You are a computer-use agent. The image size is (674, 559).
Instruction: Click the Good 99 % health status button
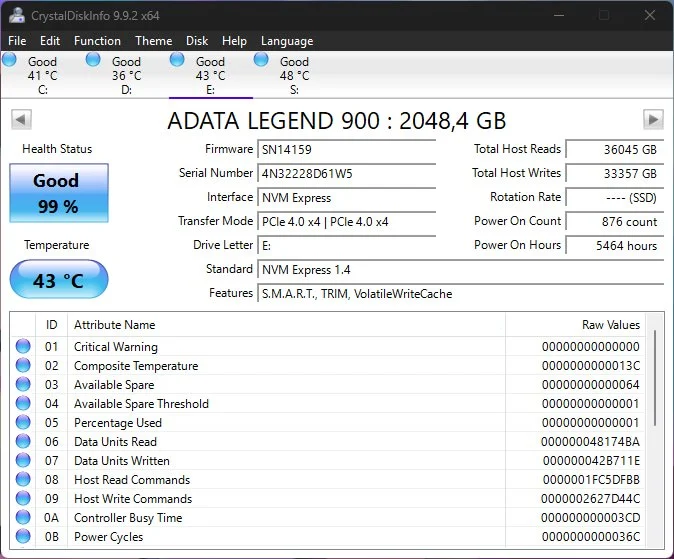coord(59,193)
